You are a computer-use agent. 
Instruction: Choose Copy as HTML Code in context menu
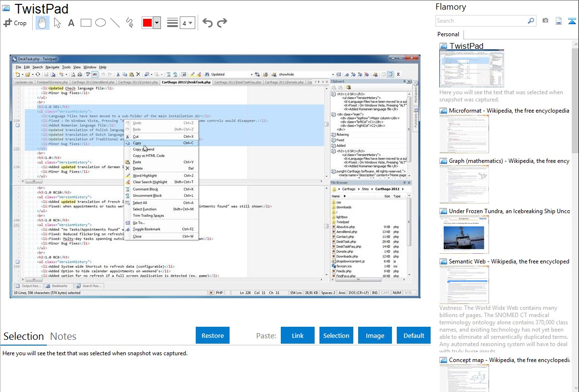pyautogui.click(x=161, y=156)
